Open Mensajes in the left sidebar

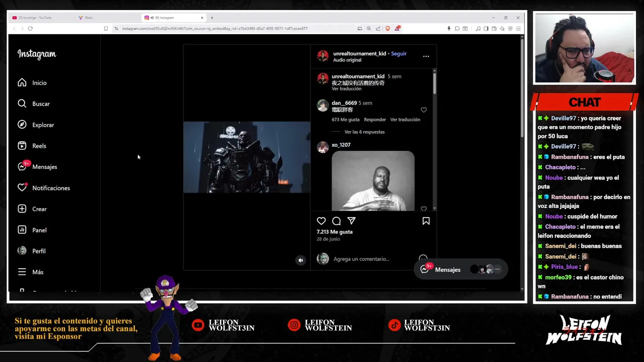(x=37, y=166)
